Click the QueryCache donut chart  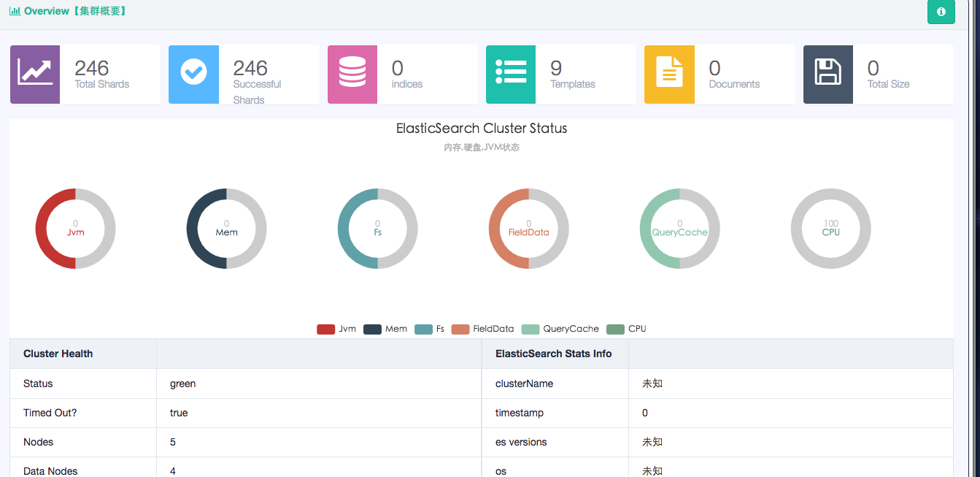tap(679, 229)
